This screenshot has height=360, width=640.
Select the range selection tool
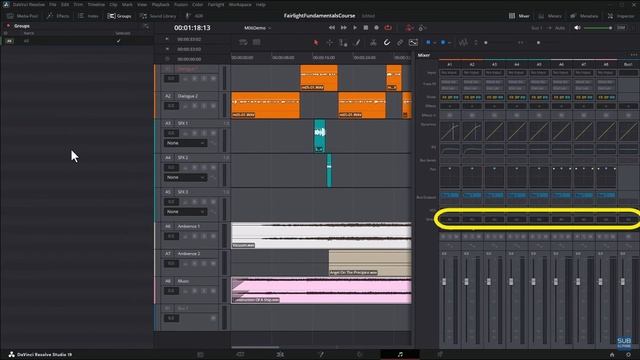(x=329, y=42)
